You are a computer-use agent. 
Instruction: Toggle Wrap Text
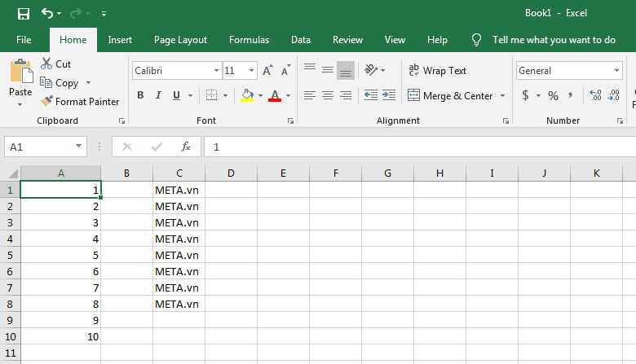coord(438,71)
